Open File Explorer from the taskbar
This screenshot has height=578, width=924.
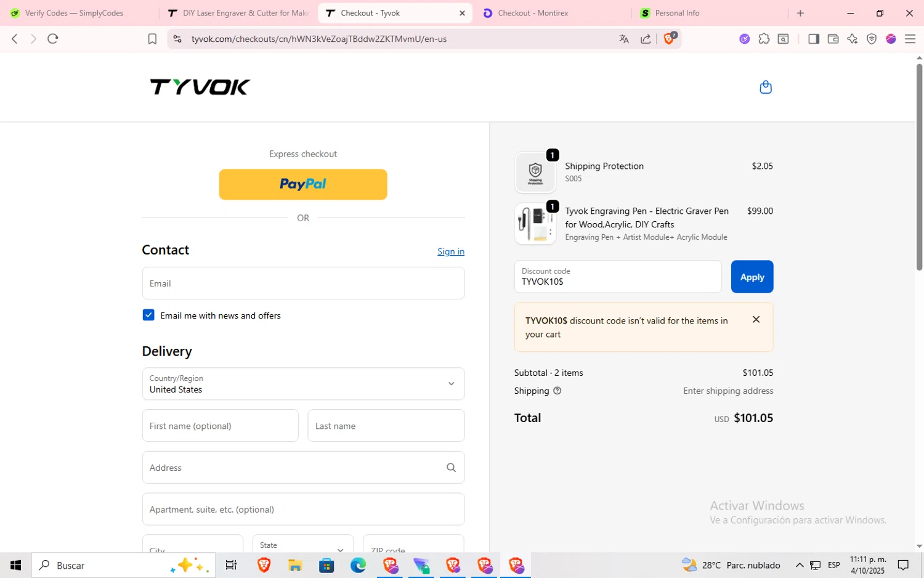pyautogui.click(x=295, y=565)
